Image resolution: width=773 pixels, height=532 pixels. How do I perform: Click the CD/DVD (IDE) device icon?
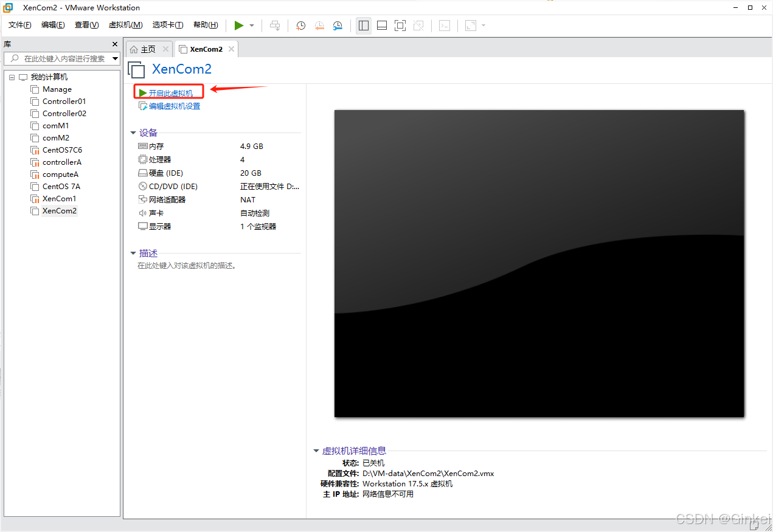click(x=143, y=187)
